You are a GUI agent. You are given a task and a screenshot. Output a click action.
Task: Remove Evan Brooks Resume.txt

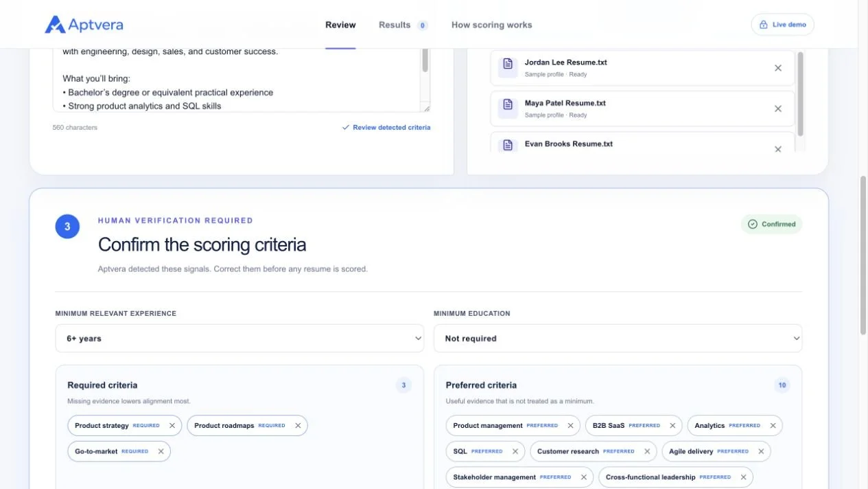[778, 149]
